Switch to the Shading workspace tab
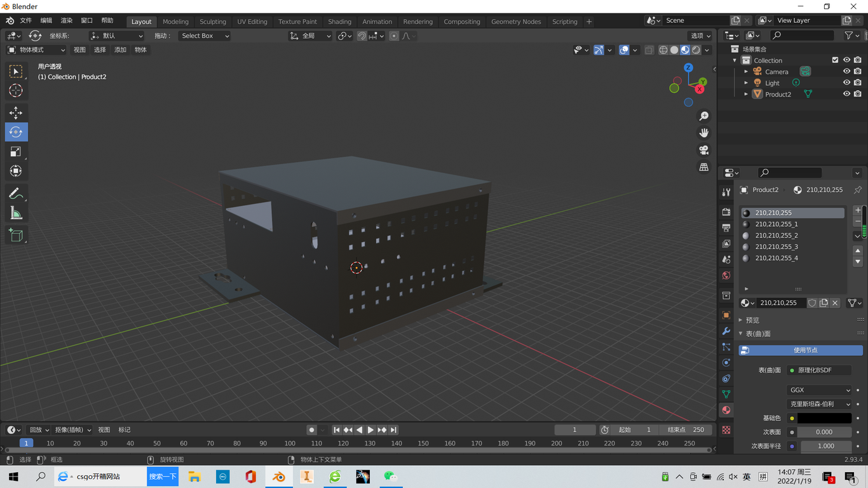Screen dimensions: 868x488 click(x=339, y=22)
